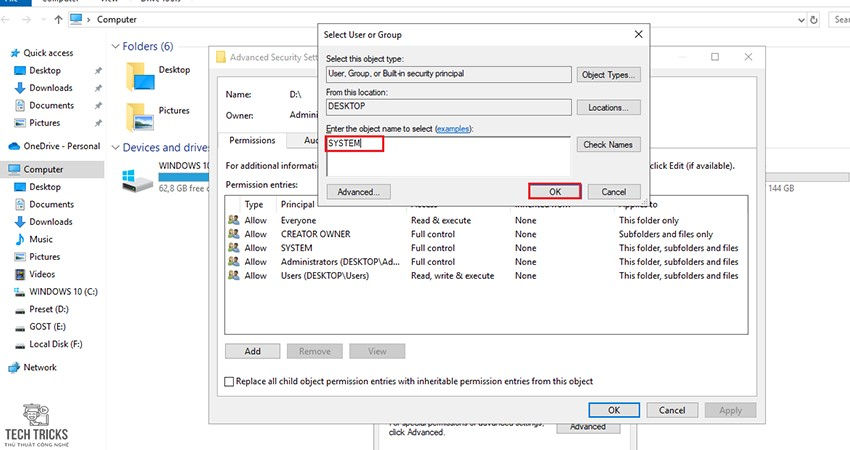
Task: Open Downloads under Computer
Action: pyautogui.click(x=50, y=222)
